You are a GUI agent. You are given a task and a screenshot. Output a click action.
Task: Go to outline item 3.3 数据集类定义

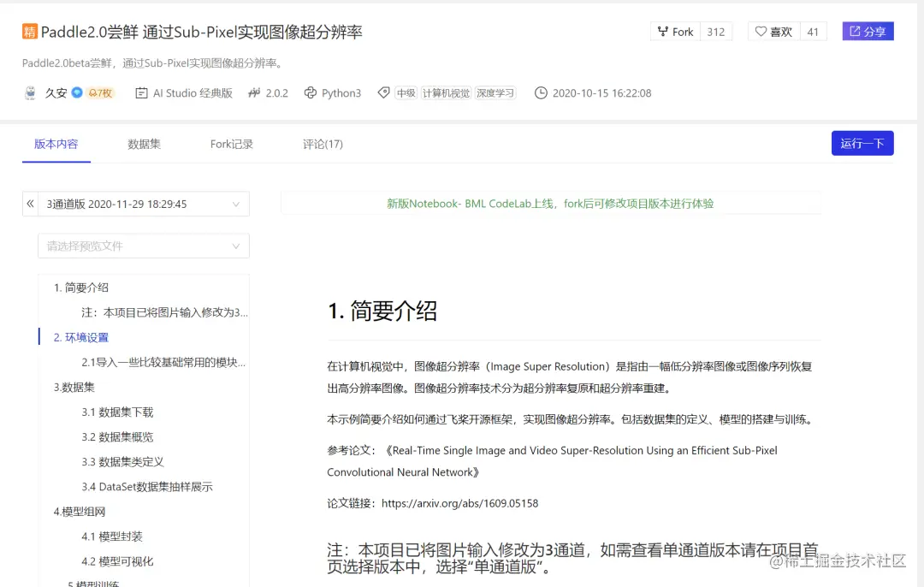[122, 461]
